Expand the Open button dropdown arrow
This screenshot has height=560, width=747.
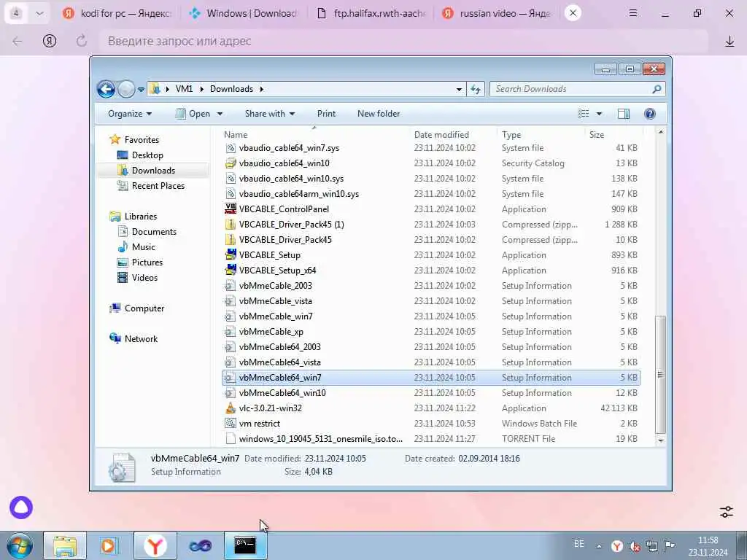point(220,114)
